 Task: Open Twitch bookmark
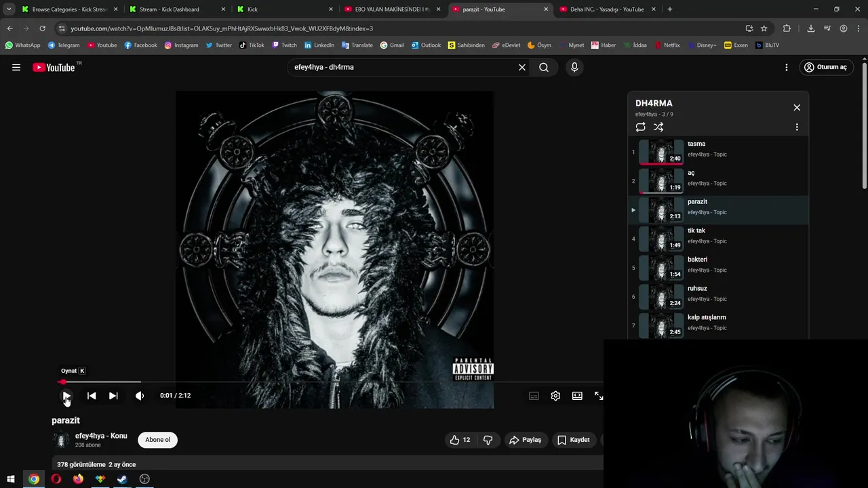pos(284,45)
